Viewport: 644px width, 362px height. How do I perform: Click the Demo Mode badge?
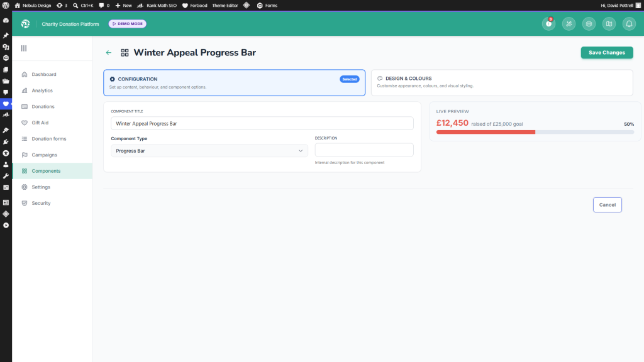tap(127, 24)
